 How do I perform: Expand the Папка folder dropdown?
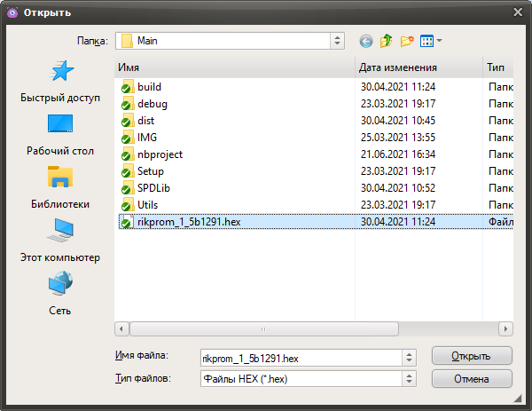pyautogui.click(x=337, y=41)
